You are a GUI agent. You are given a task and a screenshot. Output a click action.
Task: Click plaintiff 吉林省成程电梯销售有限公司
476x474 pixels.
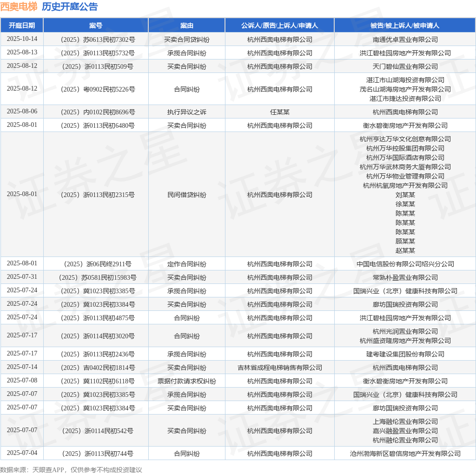[x=279, y=368]
